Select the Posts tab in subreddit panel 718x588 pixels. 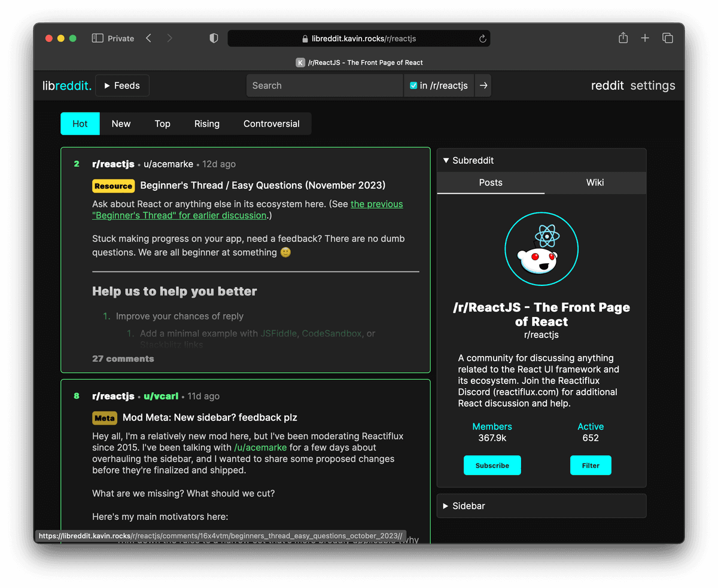coord(491,182)
